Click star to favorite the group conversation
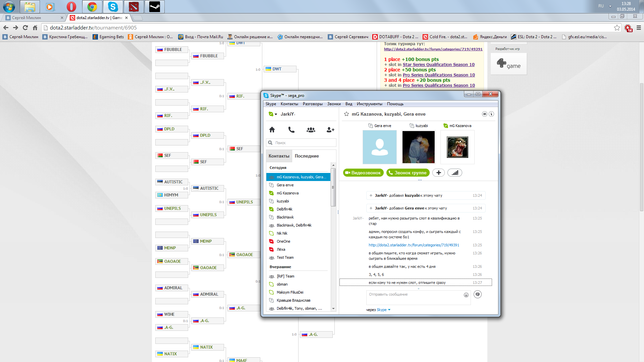The image size is (644, 362). pos(346,114)
